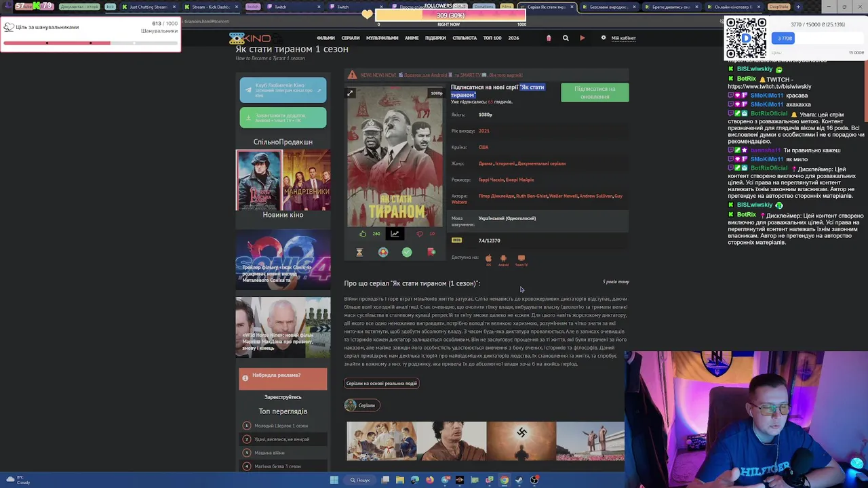868x488 pixels.
Task: Open the Історичні genre link
Action: (x=505, y=163)
